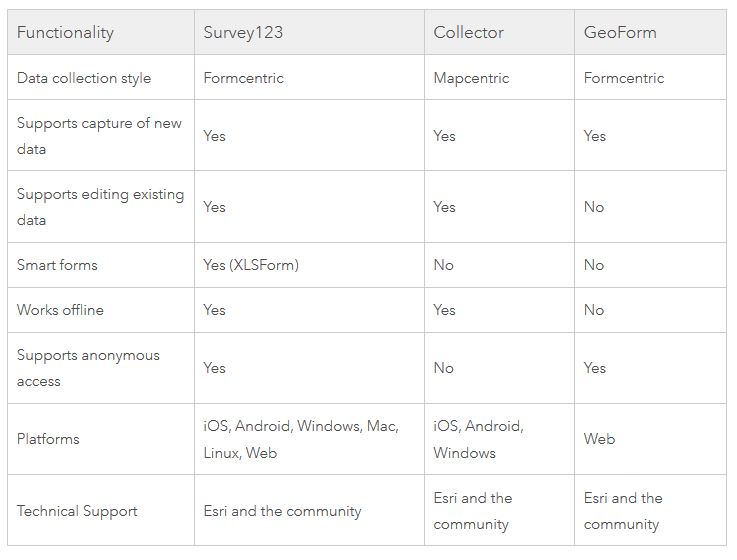This screenshot has width=737, height=560.
Task: Click the Collector column header
Action: [467, 32]
